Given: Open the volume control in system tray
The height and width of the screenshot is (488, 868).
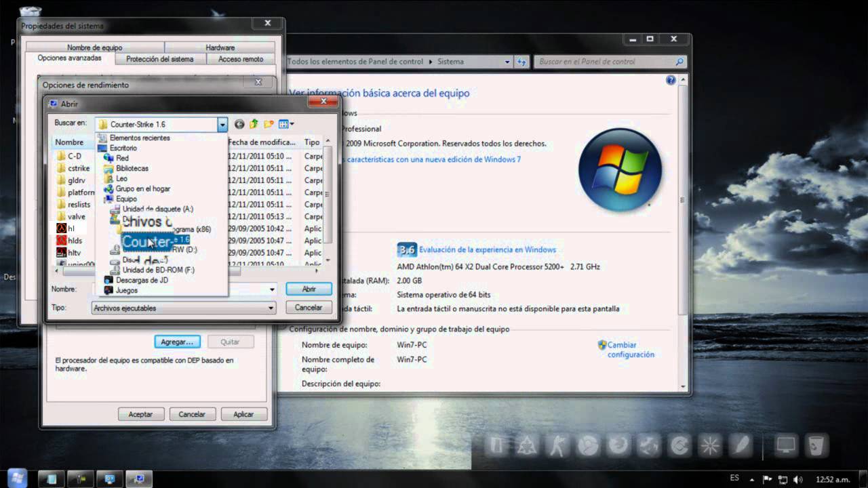Looking at the screenshot, I should click(798, 479).
